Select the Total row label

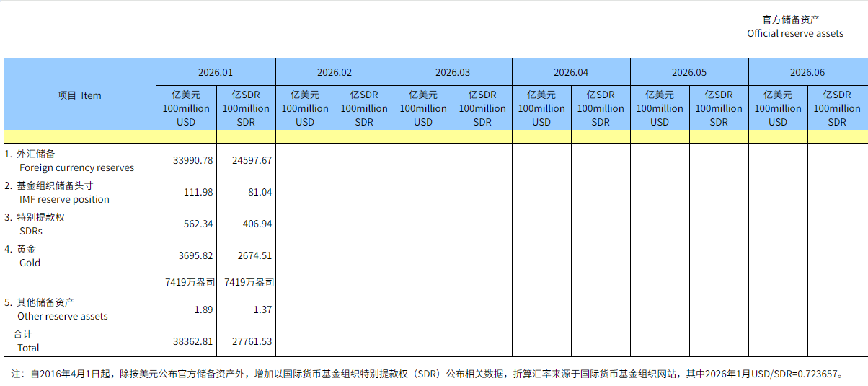(x=28, y=348)
